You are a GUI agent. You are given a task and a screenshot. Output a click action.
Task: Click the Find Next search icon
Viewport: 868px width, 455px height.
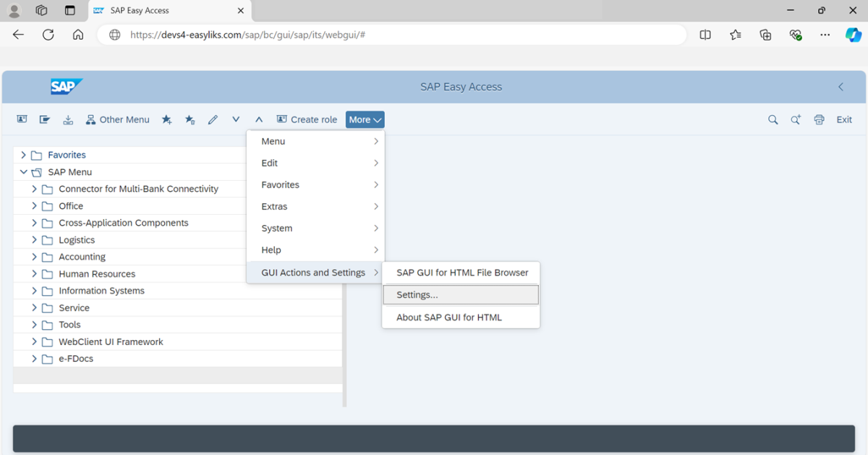point(796,119)
